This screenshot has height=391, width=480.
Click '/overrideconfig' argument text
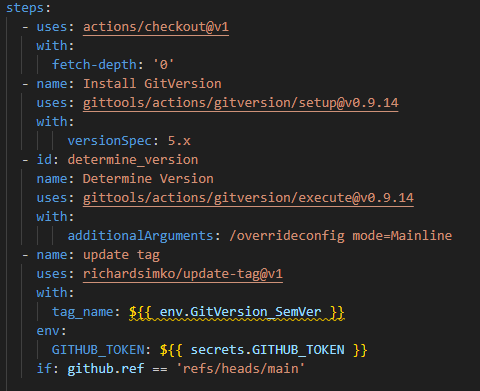click(x=287, y=236)
